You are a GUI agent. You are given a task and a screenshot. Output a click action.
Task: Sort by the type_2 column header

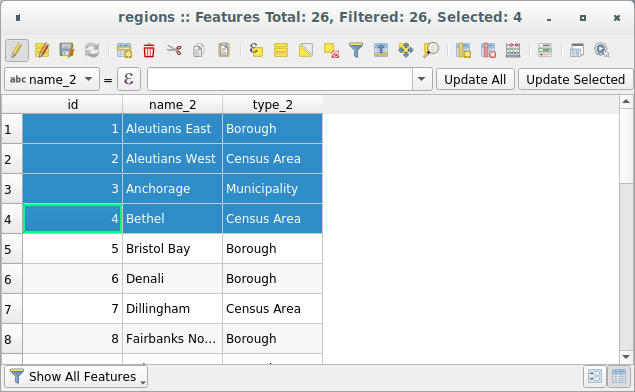click(x=273, y=104)
